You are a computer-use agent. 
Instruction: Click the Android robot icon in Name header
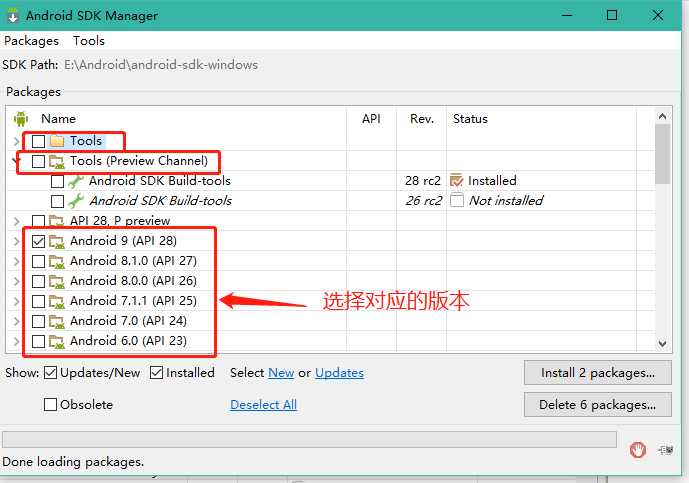[21, 119]
